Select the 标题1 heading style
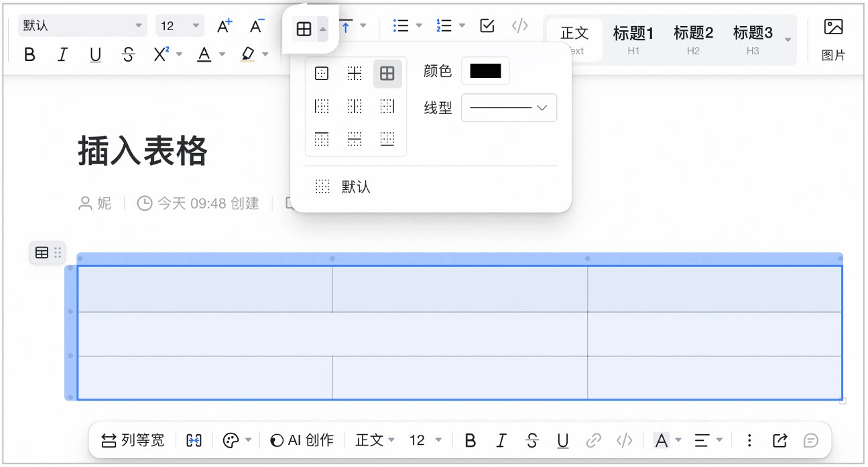This screenshot has height=467, width=868. click(633, 40)
